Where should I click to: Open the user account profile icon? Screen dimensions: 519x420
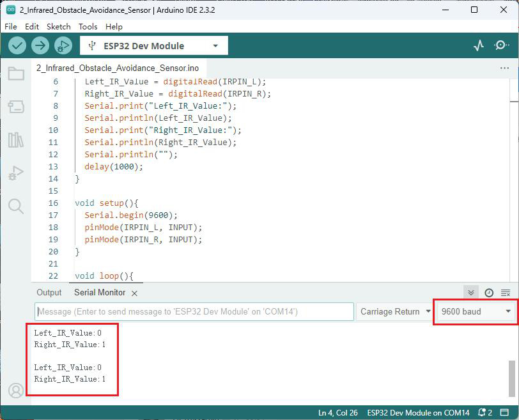16,391
